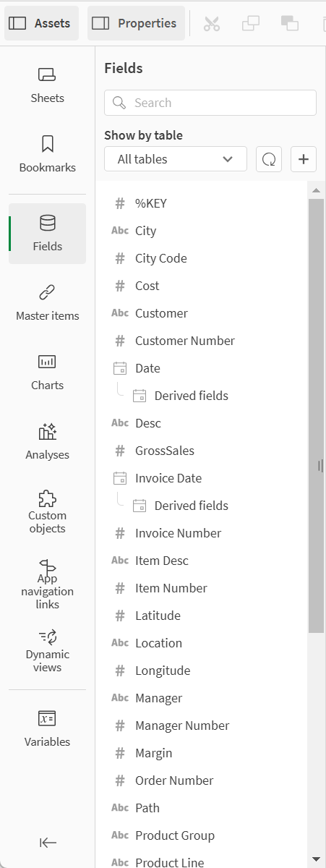Open the Sheets section
This screenshot has width=326, height=868.
point(47,85)
